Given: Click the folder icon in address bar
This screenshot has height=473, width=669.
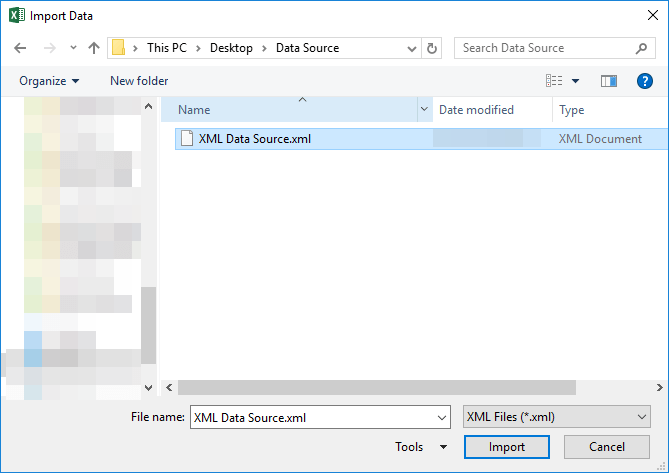Looking at the screenshot, I should (118, 48).
